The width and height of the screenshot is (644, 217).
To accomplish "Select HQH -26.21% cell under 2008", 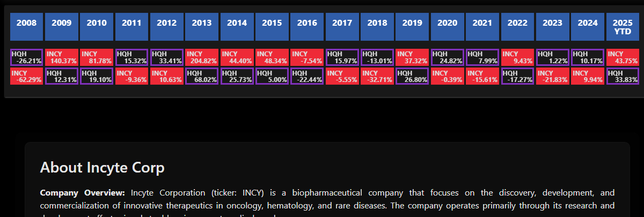I will click(x=26, y=57).
